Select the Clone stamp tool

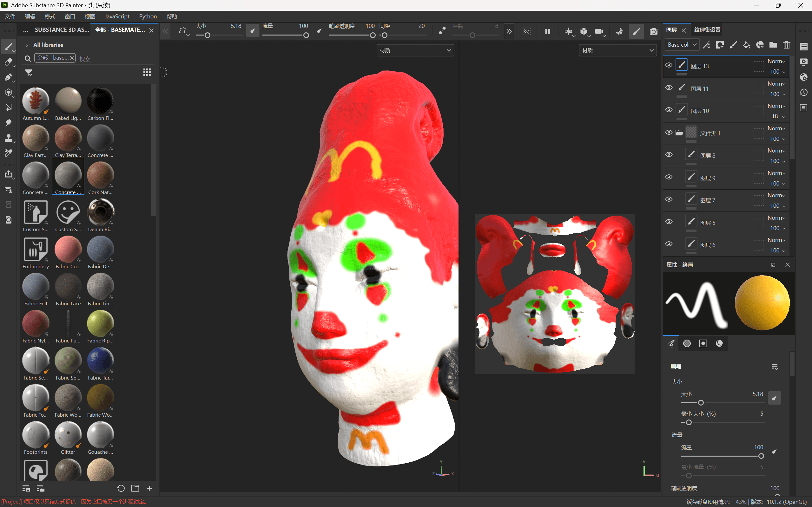point(8,138)
